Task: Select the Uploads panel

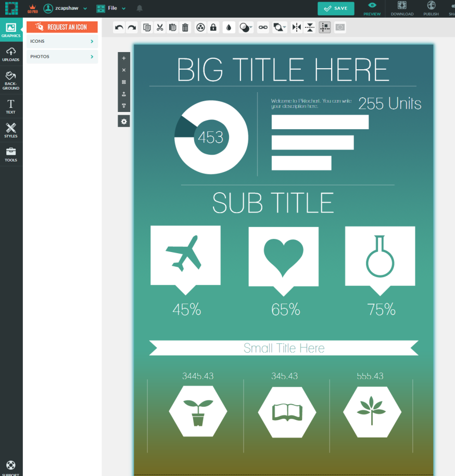Action: [x=11, y=53]
